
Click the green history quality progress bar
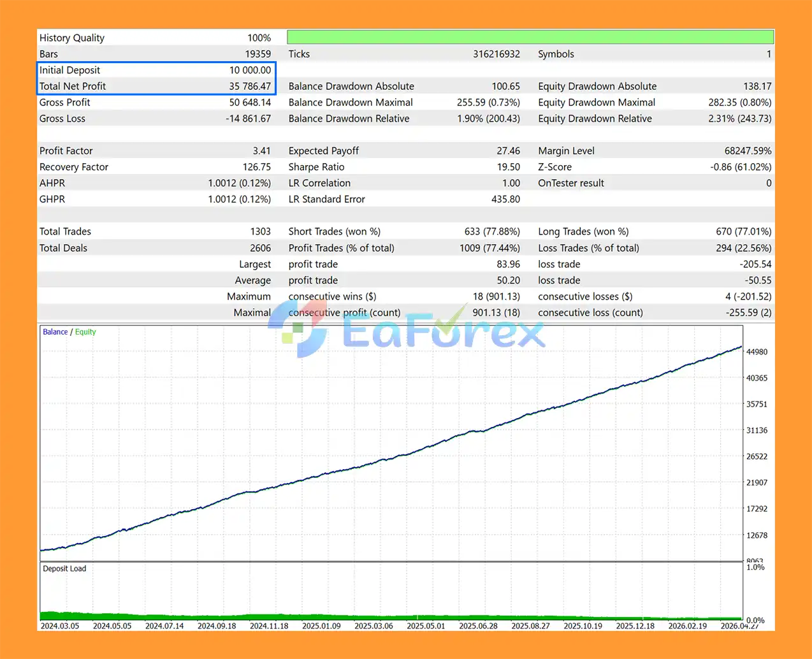click(x=530, y=36)
